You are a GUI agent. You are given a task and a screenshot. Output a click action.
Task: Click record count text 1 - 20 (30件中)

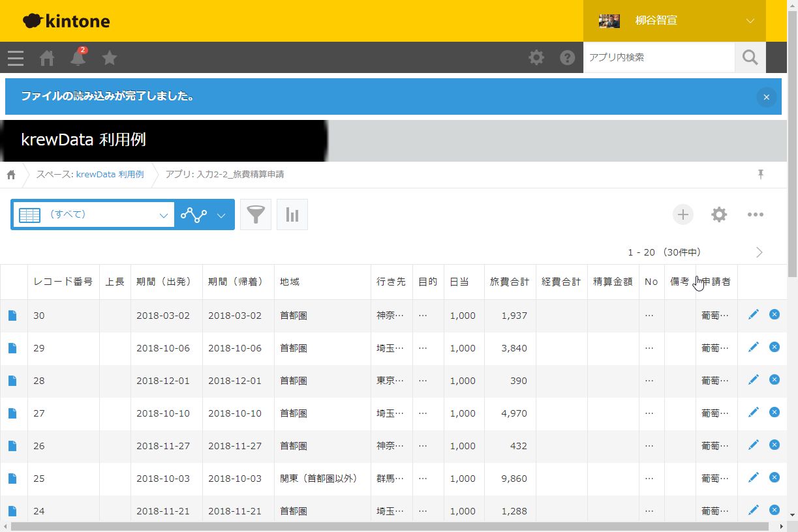click(x=664, y=252)
